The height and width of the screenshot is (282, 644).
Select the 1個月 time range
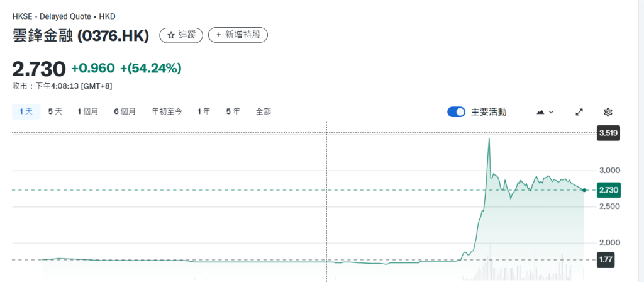pos(88,111)
